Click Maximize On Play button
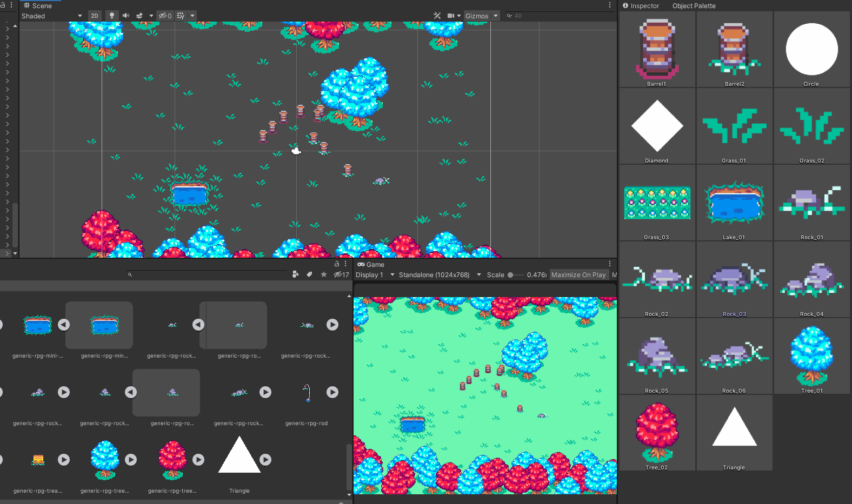This screenshot has height=504, width=852. point(578,275)
